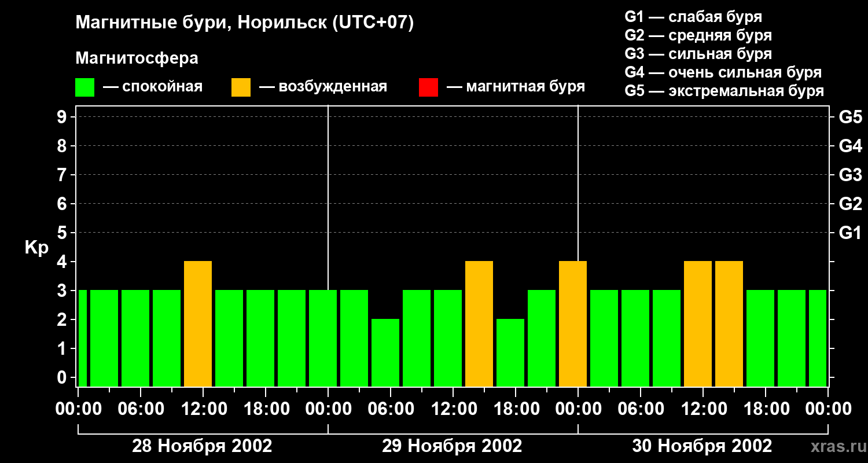The image size is (868, 463).
Task: Select the chart title 'Магнитные бури, Норильск (UTC+07)'
Action: pos(245,23)
